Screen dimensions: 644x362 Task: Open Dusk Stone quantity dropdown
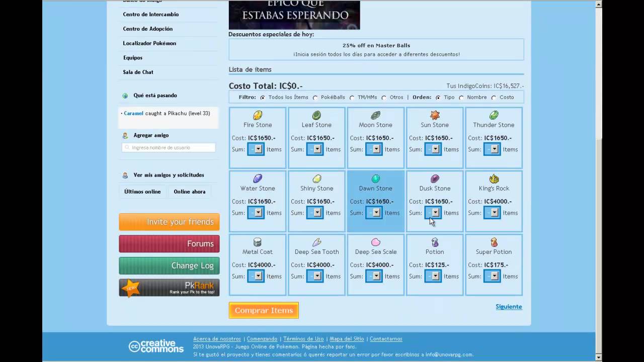click(433, 213)
